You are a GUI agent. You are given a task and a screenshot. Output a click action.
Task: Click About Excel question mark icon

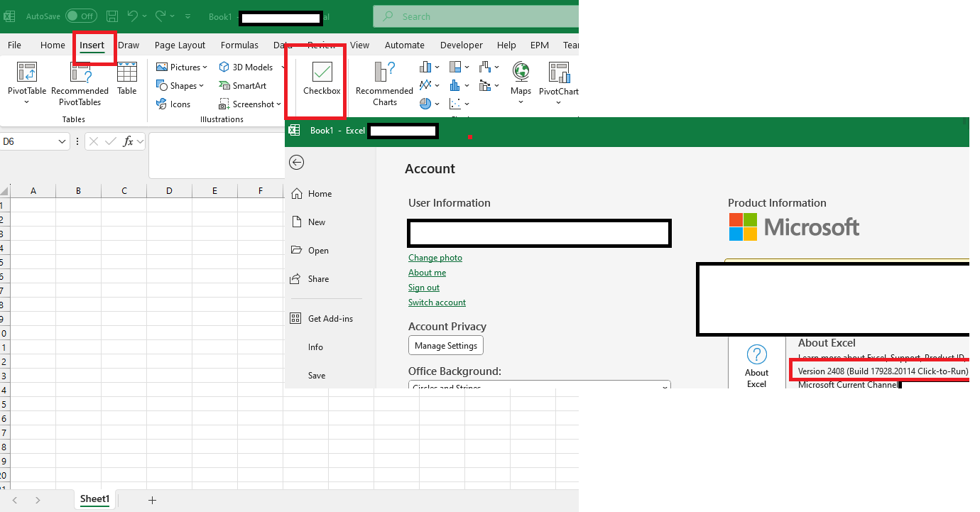coord(757,354)
